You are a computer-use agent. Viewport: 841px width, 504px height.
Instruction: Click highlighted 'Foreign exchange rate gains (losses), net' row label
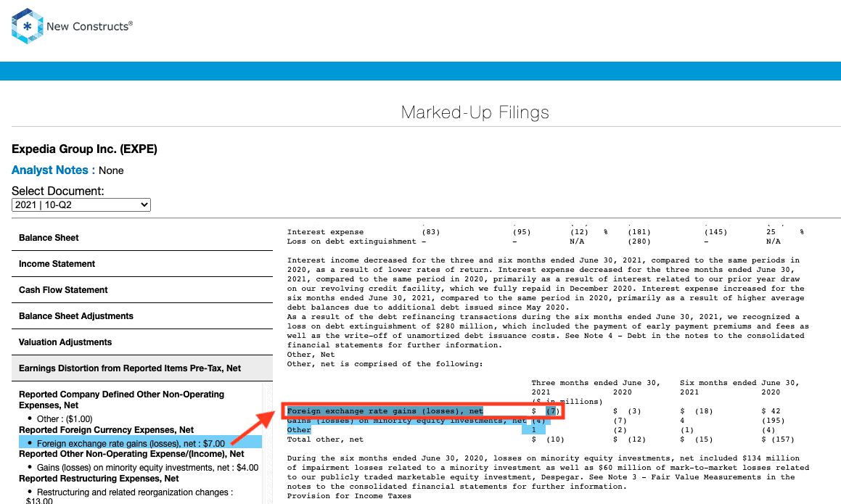coord(385,411)
